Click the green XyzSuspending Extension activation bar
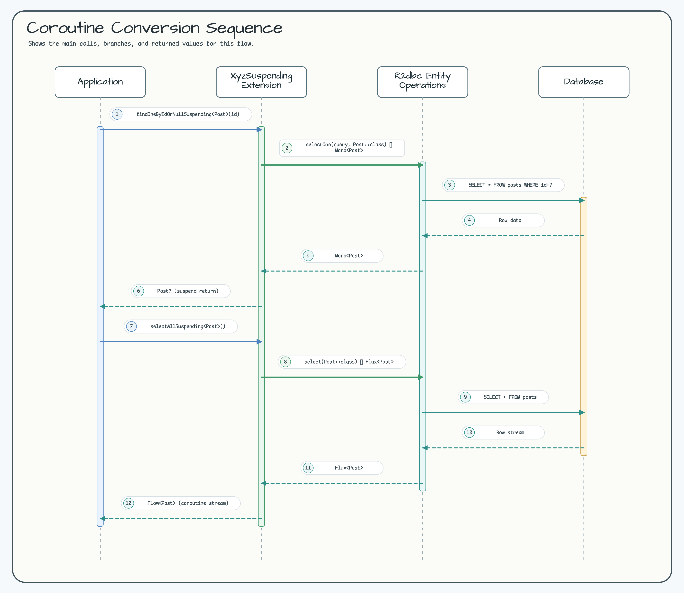The width and height of the screenshot is (684, 616). click(261, 327)
